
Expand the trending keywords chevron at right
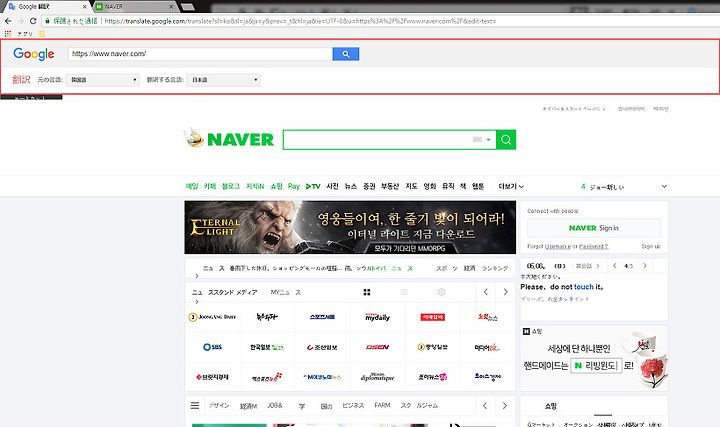[x=664, y=186]
